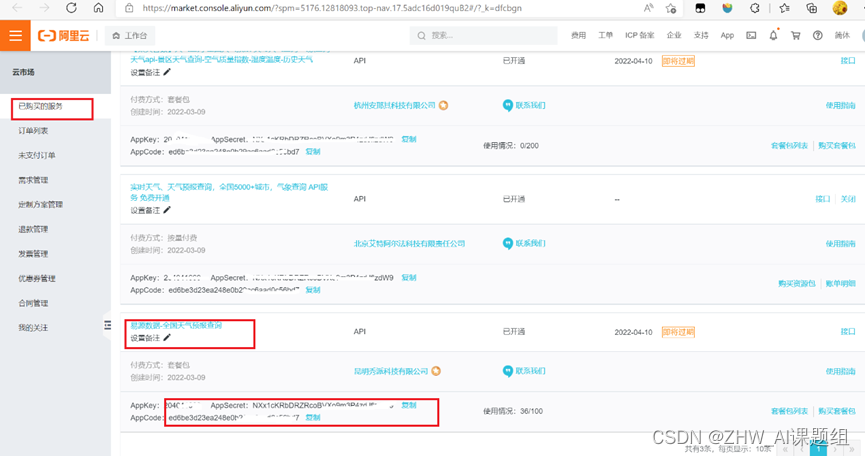Select 订单列表 in the sidebar

tap(33, 131)
